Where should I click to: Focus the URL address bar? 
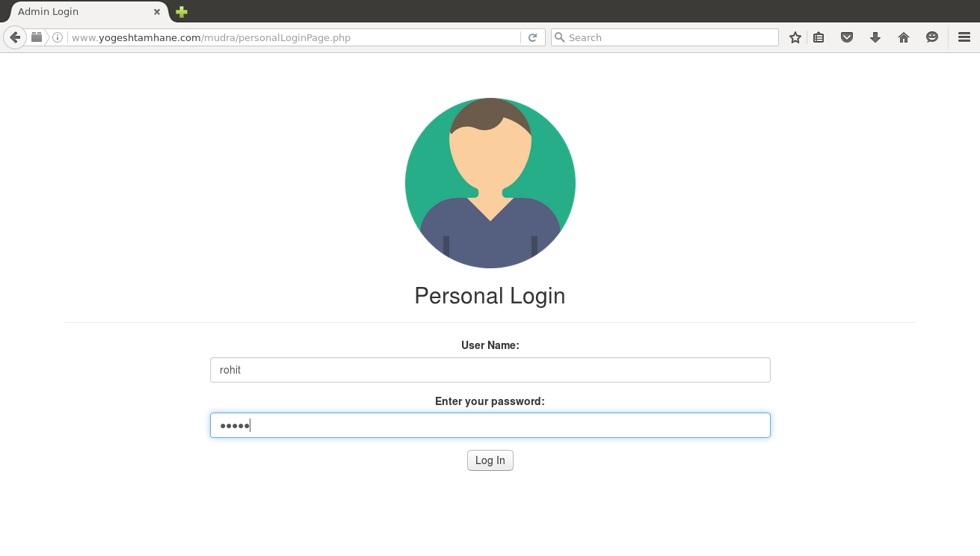(x=295, y=37)
